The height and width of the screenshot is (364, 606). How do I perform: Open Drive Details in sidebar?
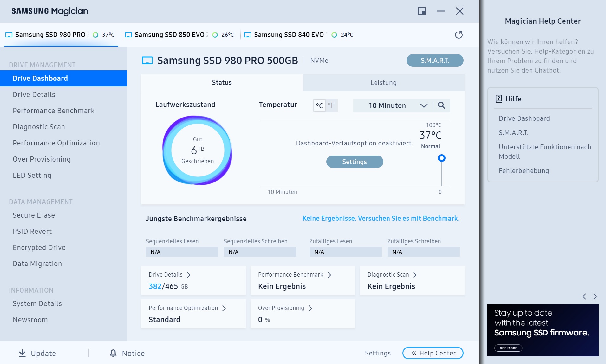tap(63, 94)
